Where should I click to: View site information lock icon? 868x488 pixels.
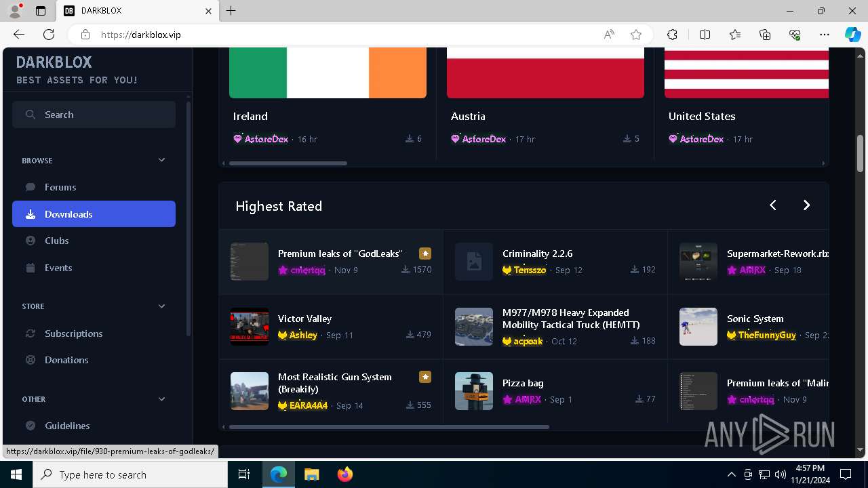coord(85,35)
